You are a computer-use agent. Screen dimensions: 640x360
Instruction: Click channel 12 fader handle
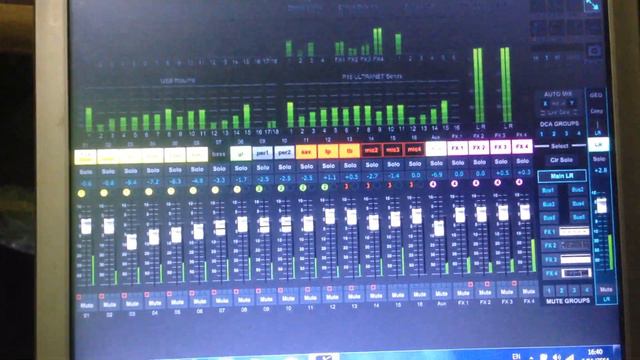[330, 217]
